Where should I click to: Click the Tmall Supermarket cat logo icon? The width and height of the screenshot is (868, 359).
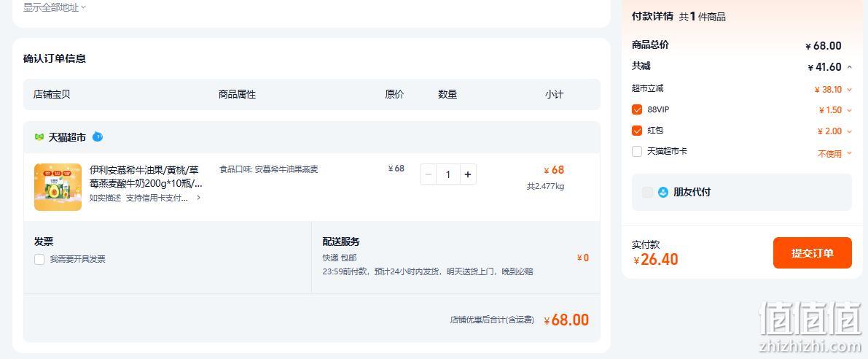39,137
